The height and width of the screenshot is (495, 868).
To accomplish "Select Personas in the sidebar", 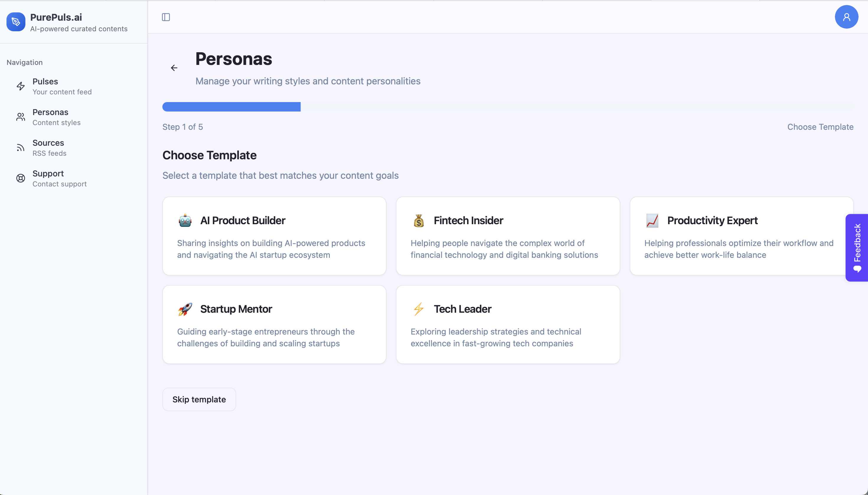I will [x=50, y=117].
